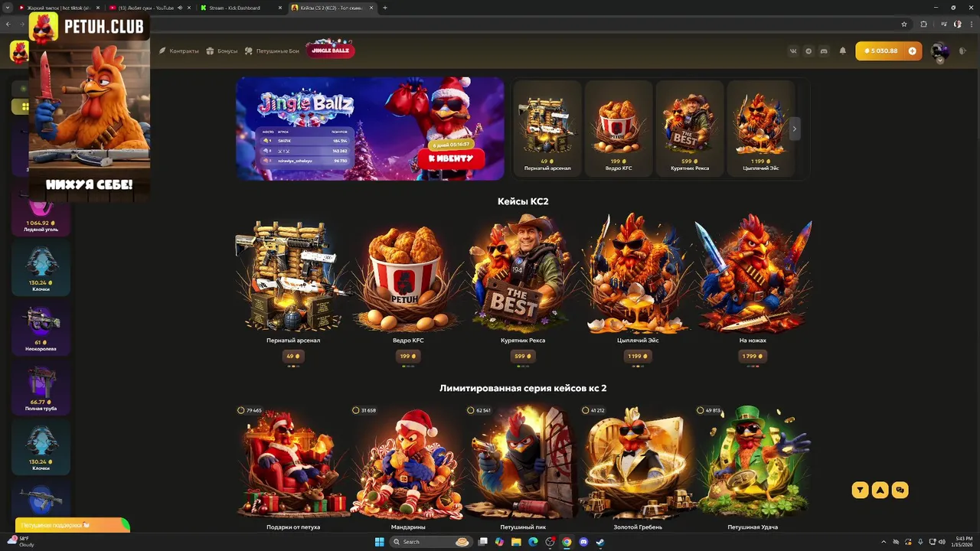Screen dimensions: 980x551
Task: Open the Ведро KFC carousel card
Action: point(619,129)
